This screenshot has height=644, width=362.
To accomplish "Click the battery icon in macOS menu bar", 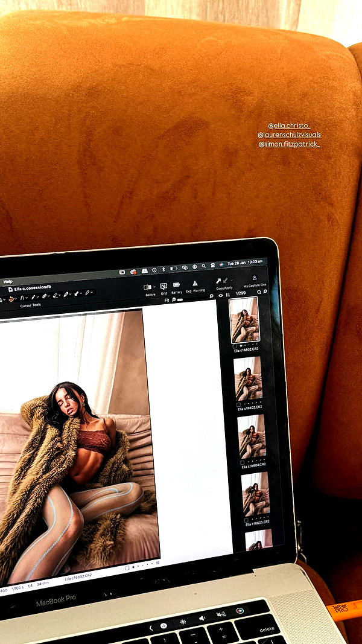I will coord(174,268).
